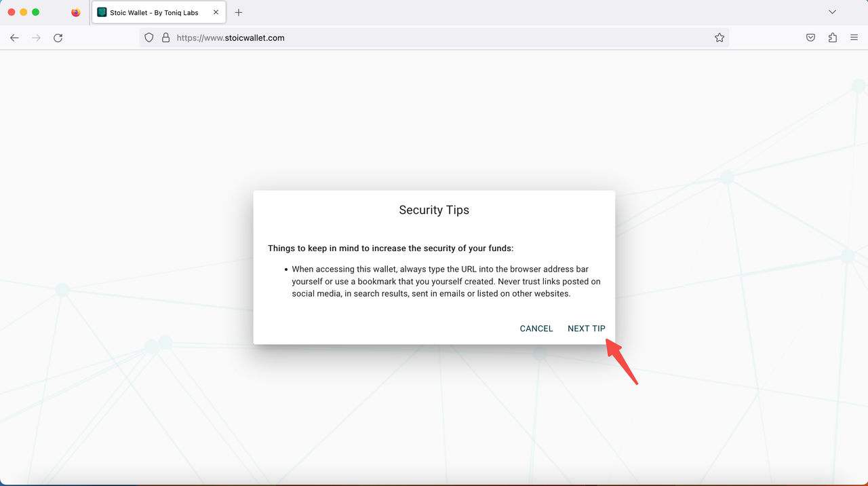Save page to Pocket
This screenshot has width=868, height=486.
(810, 38)
